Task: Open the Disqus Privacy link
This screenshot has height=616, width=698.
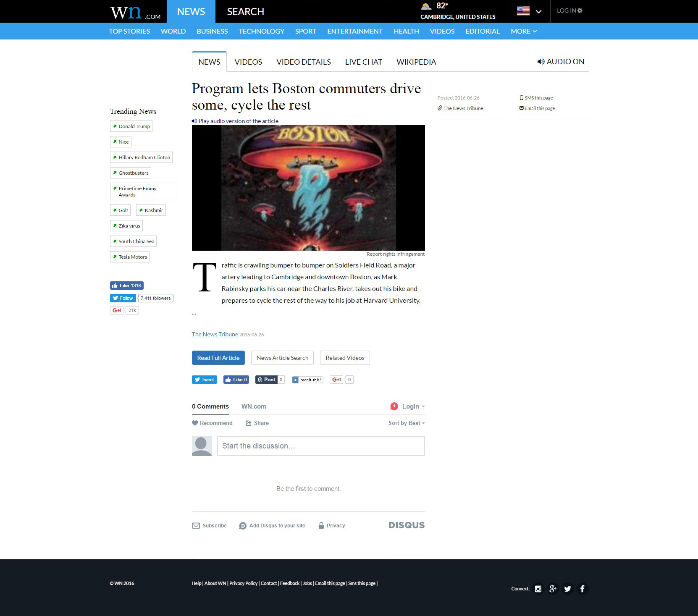Action: [x=332, y=526]
